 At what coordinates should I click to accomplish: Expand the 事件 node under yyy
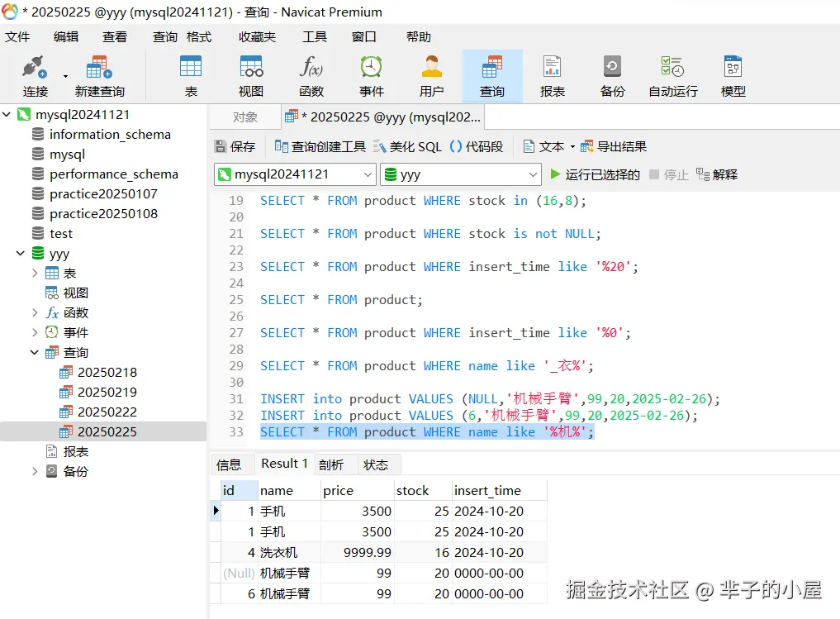35,332
